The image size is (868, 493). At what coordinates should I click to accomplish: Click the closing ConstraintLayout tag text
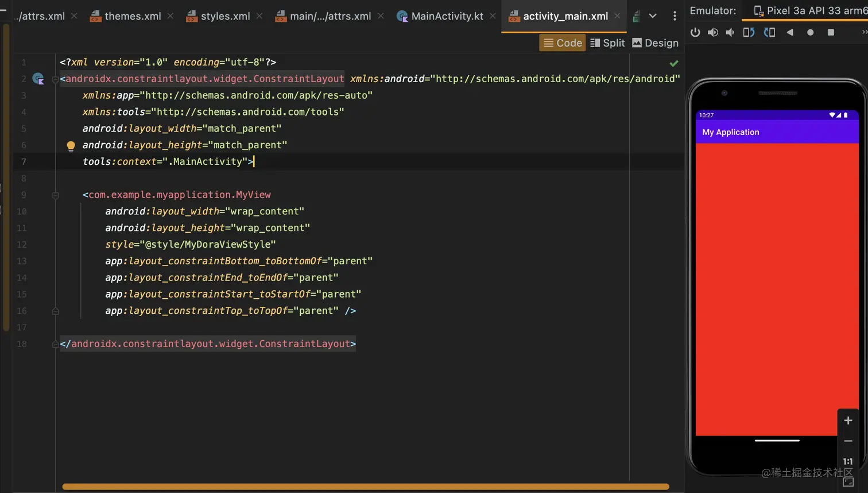(x=208, y=344)
